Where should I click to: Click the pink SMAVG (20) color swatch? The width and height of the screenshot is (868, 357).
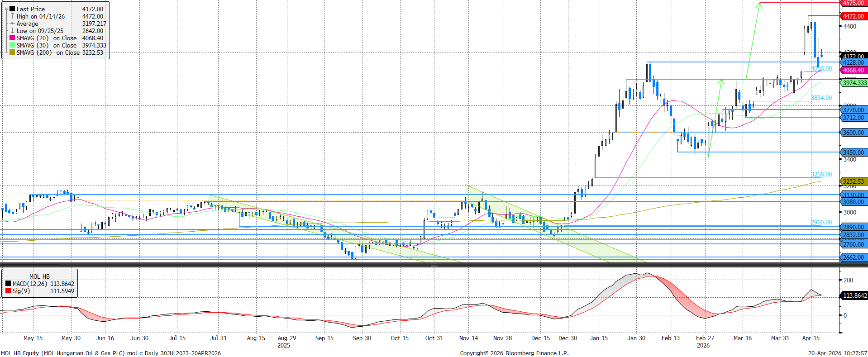coord(12,38)
